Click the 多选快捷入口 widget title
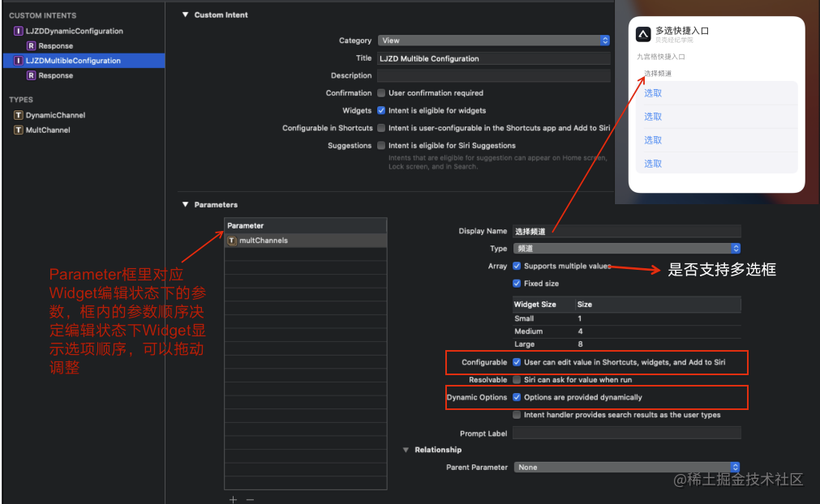 click(682, 31)
